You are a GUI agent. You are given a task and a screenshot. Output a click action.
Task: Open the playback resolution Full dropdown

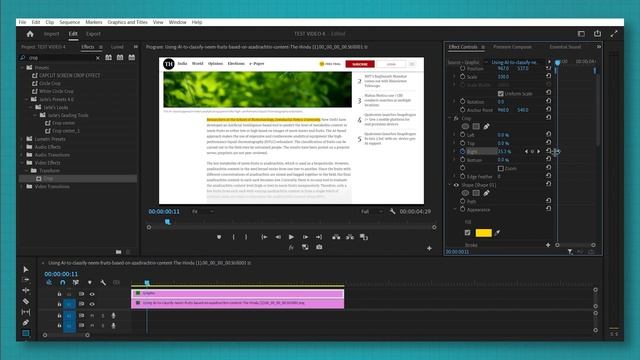tap(371, 211)
